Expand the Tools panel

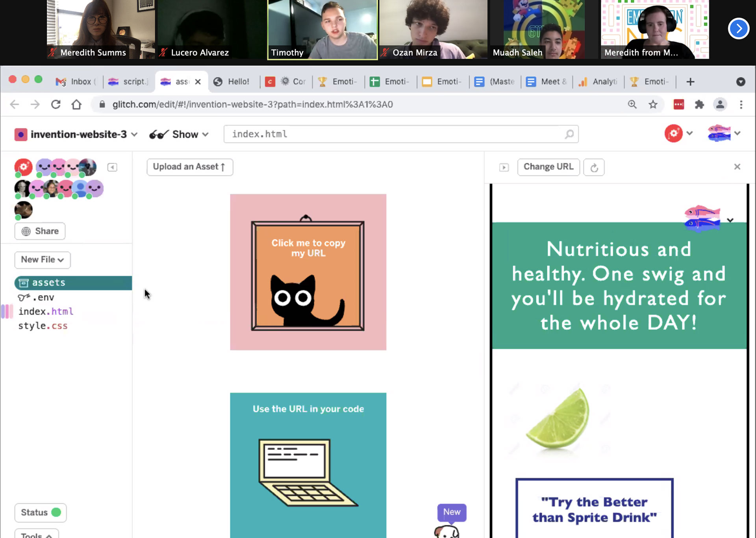[x=37, y=533]
